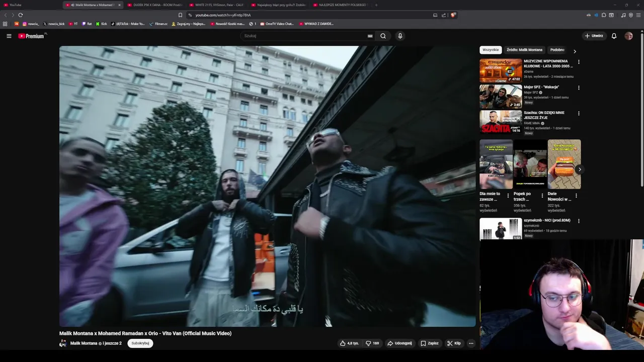
Task: Open the MUZYCZNE WSPOMNIENIA KLUBOWE video thumbnail
Action: coord(501,70)
